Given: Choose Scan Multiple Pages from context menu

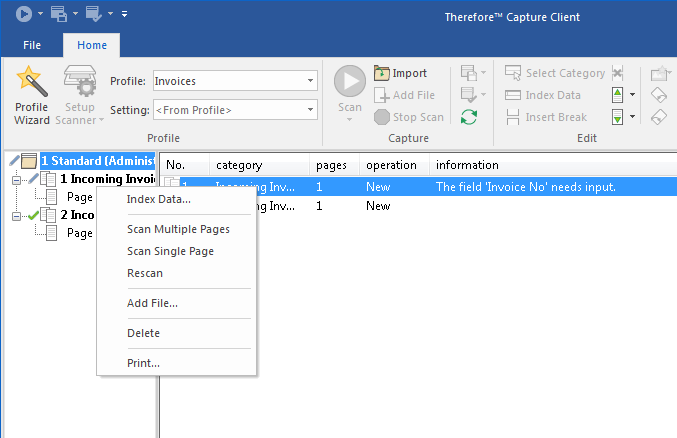Looking at the screenshot, I should (x=176, y=229).
